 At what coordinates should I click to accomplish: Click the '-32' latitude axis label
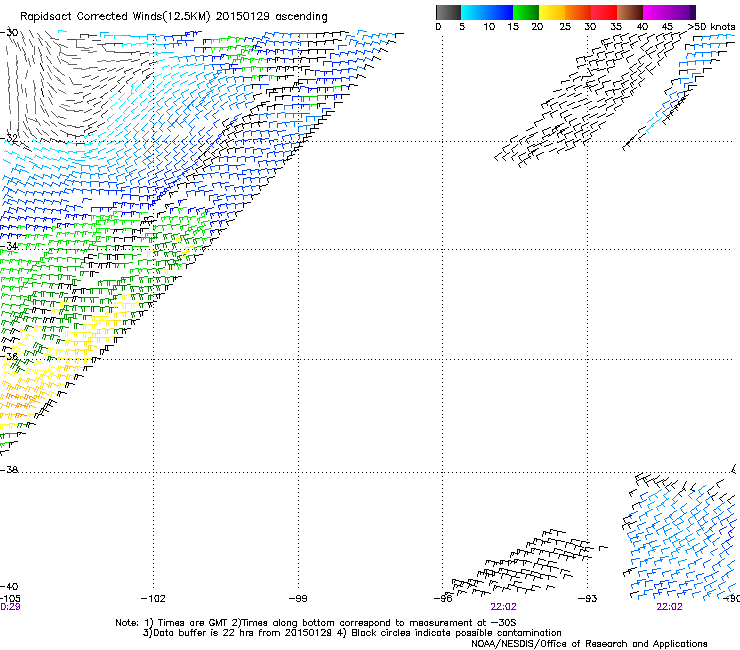[x=9, y=138]
